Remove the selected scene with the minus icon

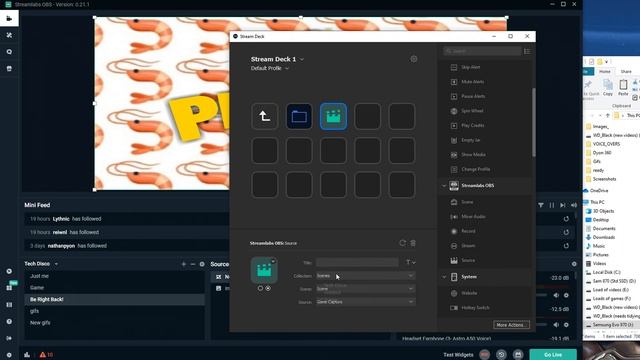[193, 264]
